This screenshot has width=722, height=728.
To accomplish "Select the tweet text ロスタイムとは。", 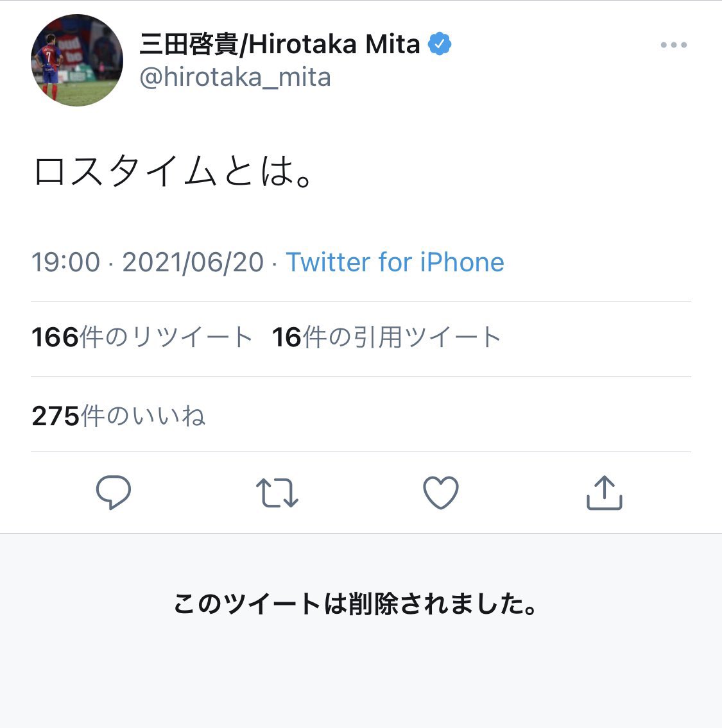I will (173, 171).
